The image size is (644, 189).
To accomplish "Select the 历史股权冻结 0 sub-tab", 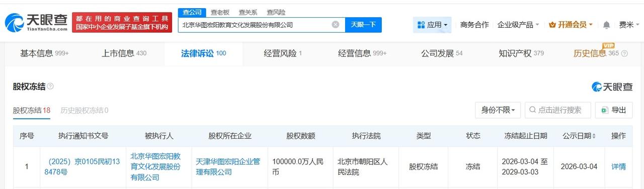I will [x=85, y=110].
